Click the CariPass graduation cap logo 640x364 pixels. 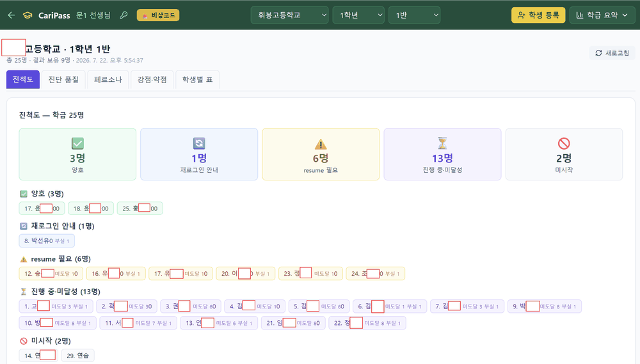28,15
